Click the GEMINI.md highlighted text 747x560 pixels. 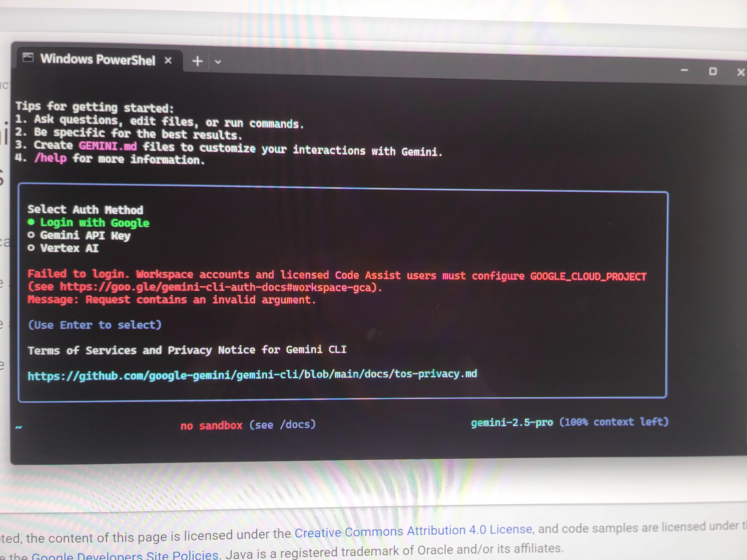(x=108, y=146)
